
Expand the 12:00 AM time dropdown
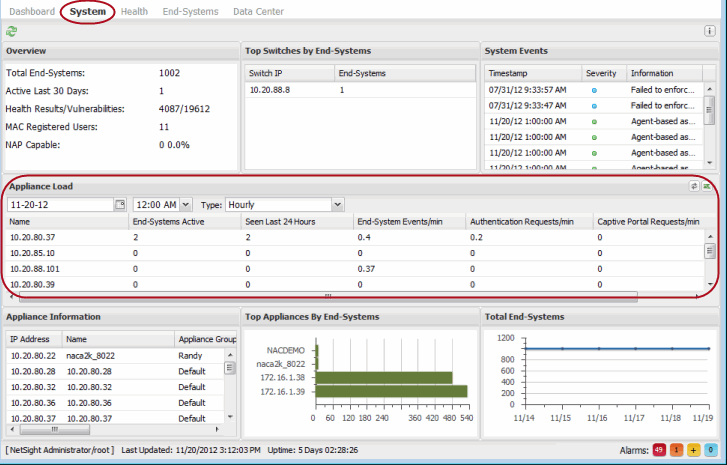[187, 204]
